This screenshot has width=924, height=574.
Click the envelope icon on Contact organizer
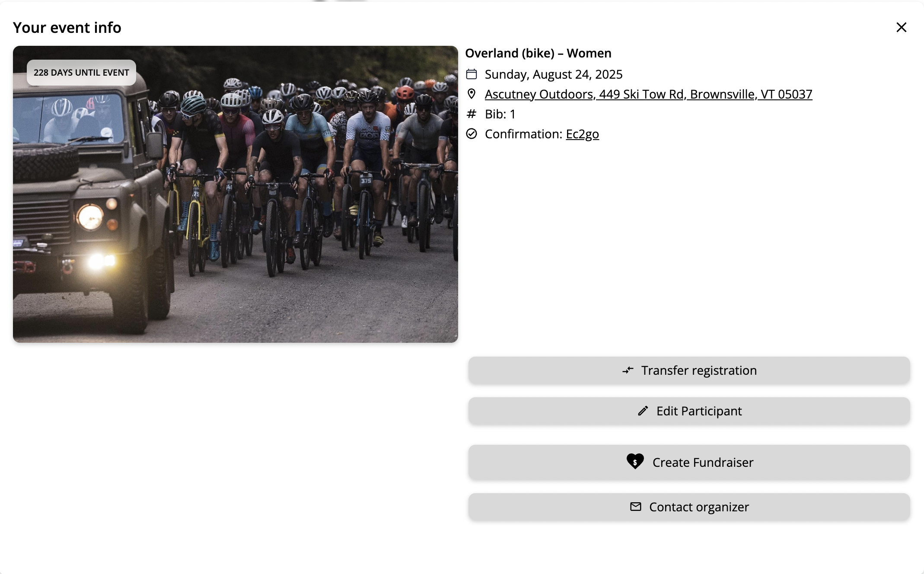click(x=636, y=507)
